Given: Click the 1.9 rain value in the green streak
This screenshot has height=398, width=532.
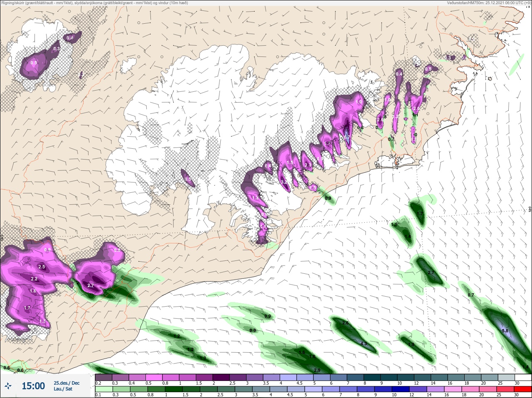Looking at the screenshot, I should tap(411, 344).
